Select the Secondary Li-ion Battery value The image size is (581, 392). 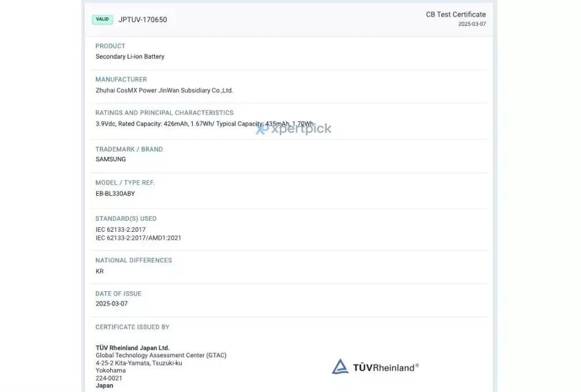130,56
